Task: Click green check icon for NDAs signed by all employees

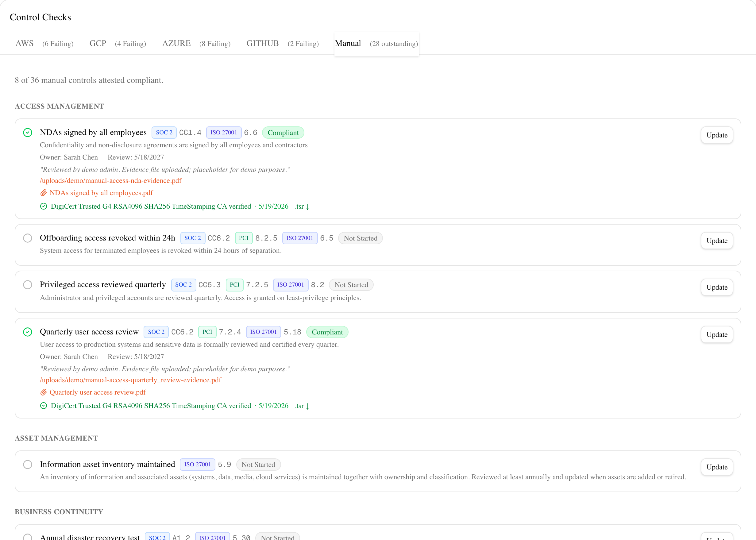Action: point(28,133)
